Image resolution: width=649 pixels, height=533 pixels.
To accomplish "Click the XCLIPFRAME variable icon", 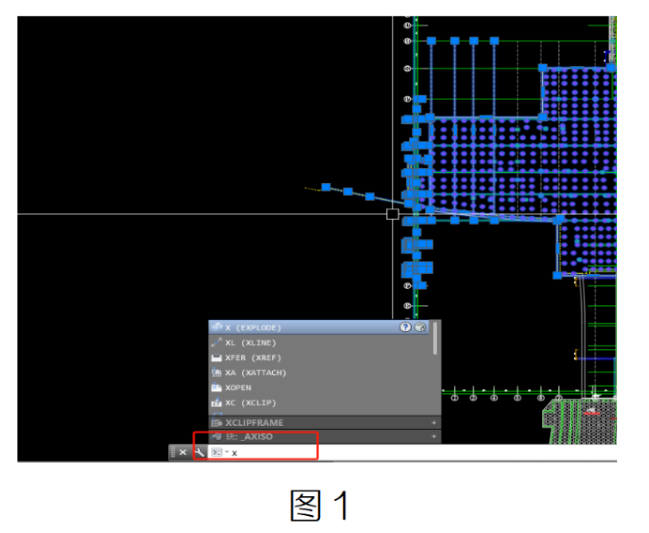I will [x=216, y=423].
